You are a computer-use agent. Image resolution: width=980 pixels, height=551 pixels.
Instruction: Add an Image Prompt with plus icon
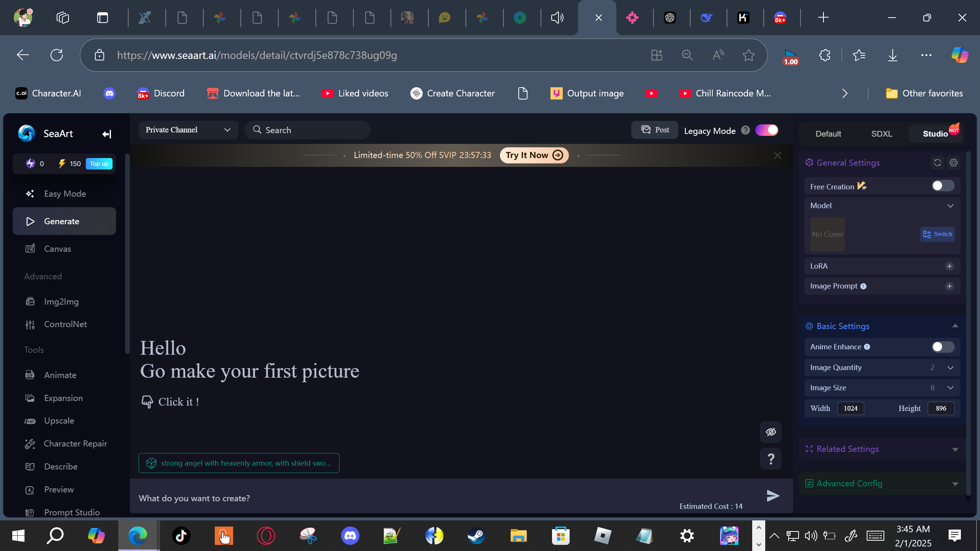coord(949,286)
